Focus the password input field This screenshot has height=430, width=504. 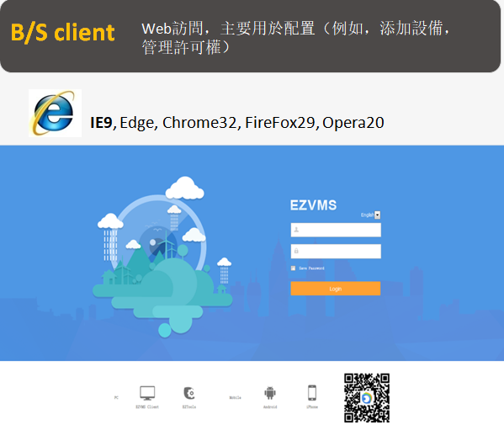click(x=336, y=252)
